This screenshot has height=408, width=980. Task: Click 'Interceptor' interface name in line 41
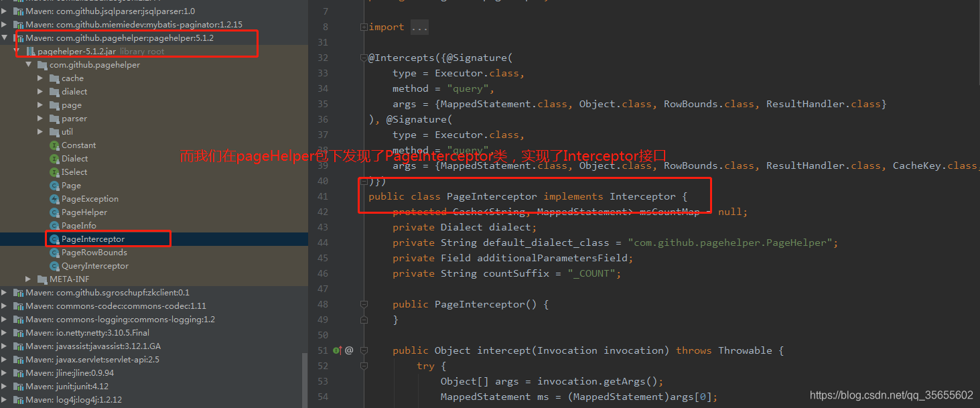click(x=642, y=196)
